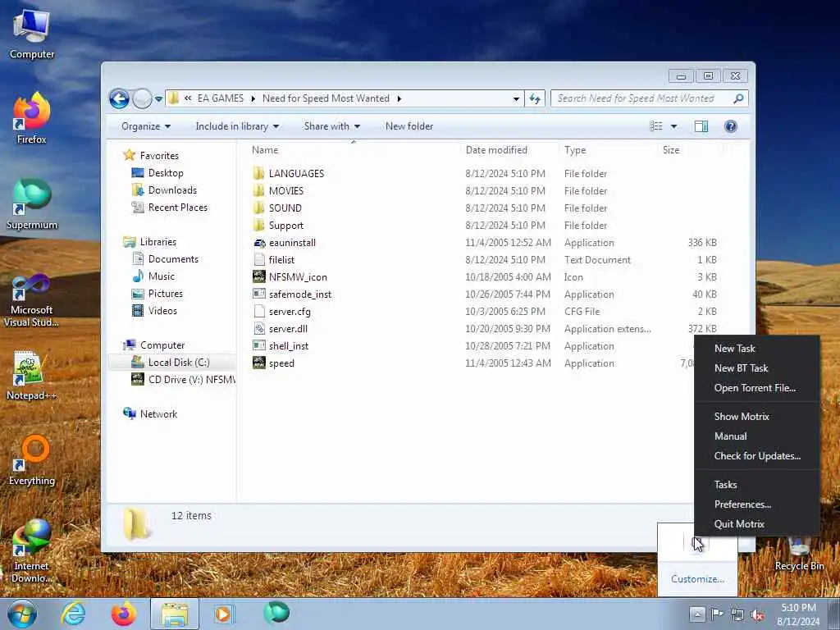
Task: Click the muted volume icon in the system tray
Action: [x=757, y=615]
